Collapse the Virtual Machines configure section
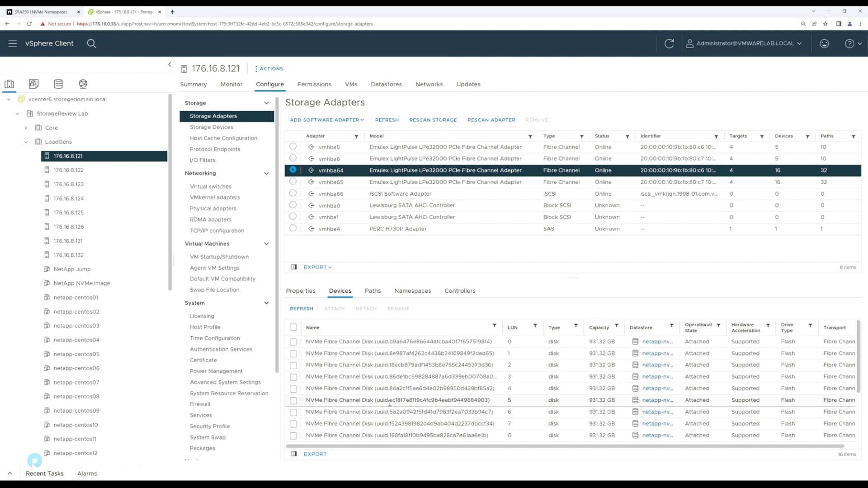868x488 pixels. (x=266, y=244)
